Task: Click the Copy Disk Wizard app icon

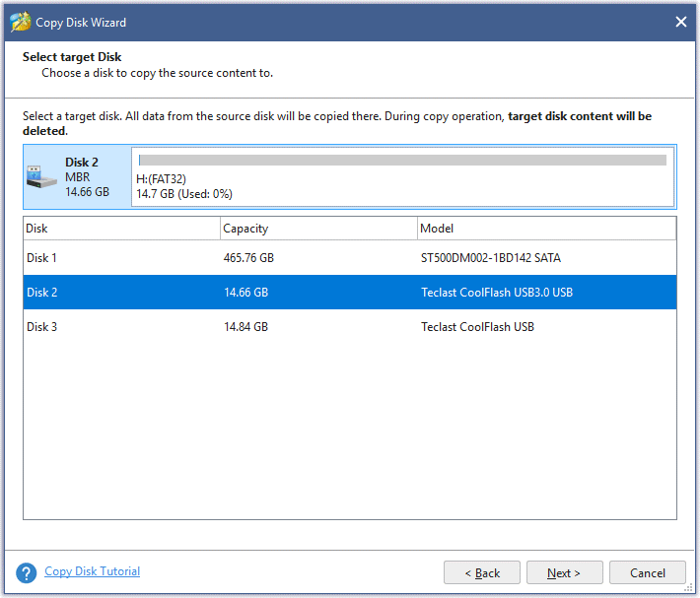Action: 20,22
